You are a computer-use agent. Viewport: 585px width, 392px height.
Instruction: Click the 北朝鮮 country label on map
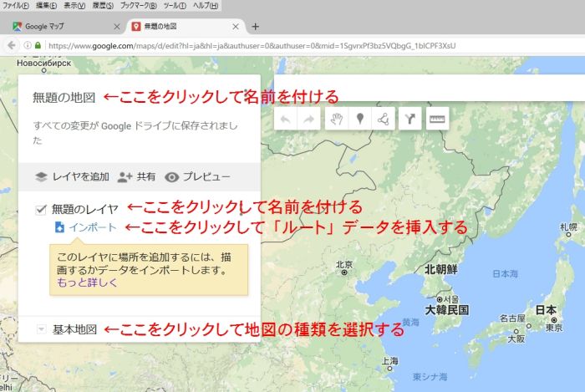[x=441, y=269]
